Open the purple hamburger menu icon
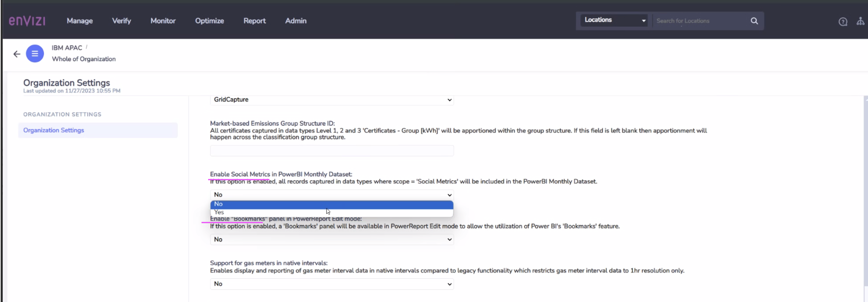This screenshot has height=302, width=868. [x=35, y=53]
